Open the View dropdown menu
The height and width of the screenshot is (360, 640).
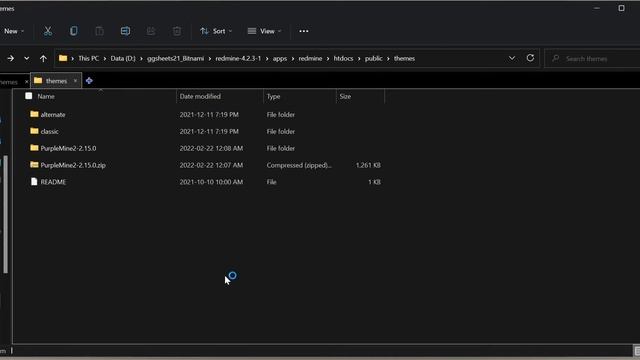(264, 31)
